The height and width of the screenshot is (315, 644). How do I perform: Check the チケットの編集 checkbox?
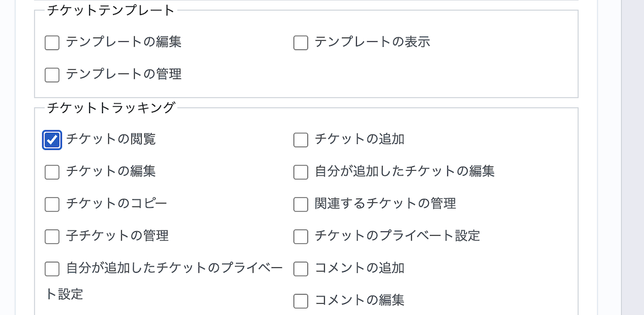tap(52, 172)
